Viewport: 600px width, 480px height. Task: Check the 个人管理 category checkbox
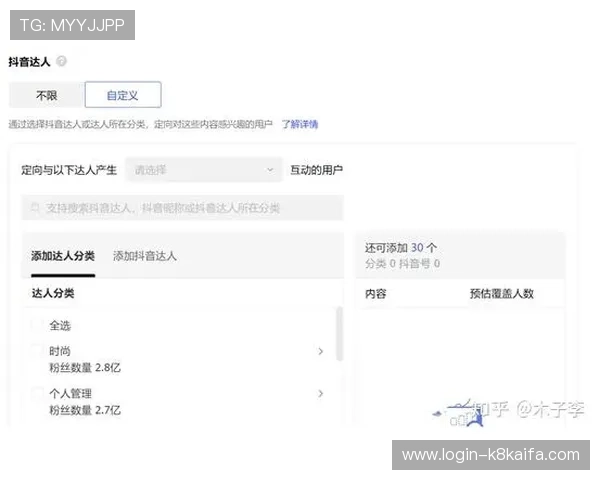click(37, 393)
